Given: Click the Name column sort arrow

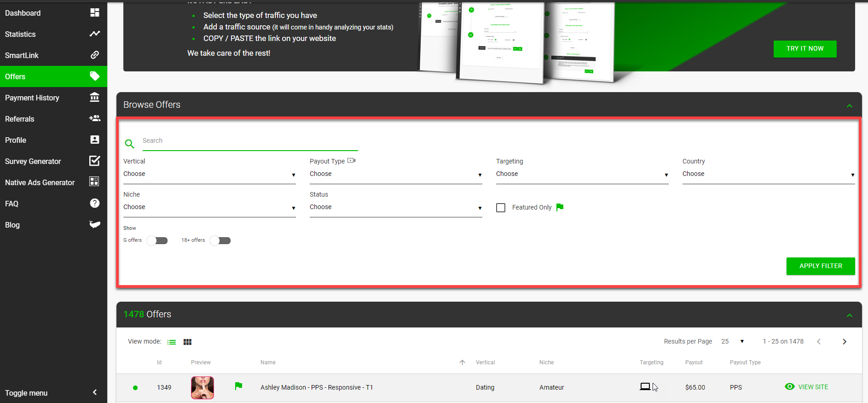Looking at the screenshot, I should (462, 362).
